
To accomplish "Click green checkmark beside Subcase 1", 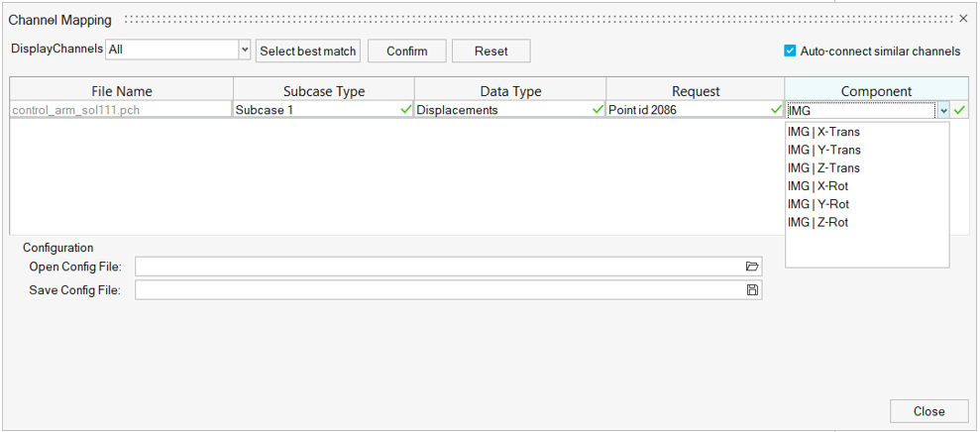I will pyautogui.click(x=406, y=110).
